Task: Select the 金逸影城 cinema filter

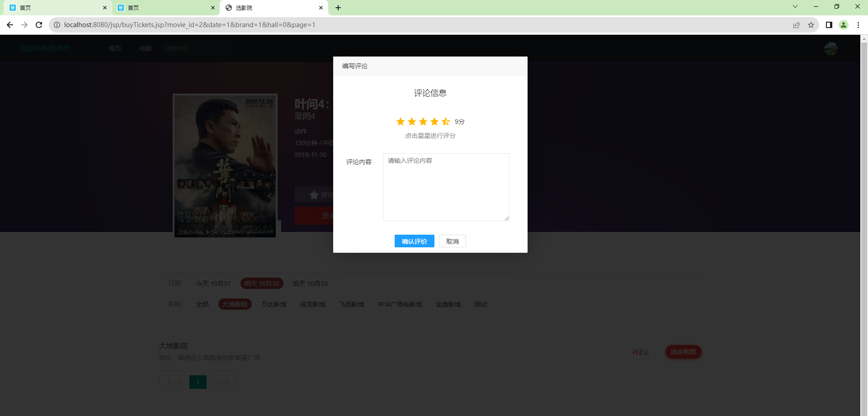Action: (448, 304)
